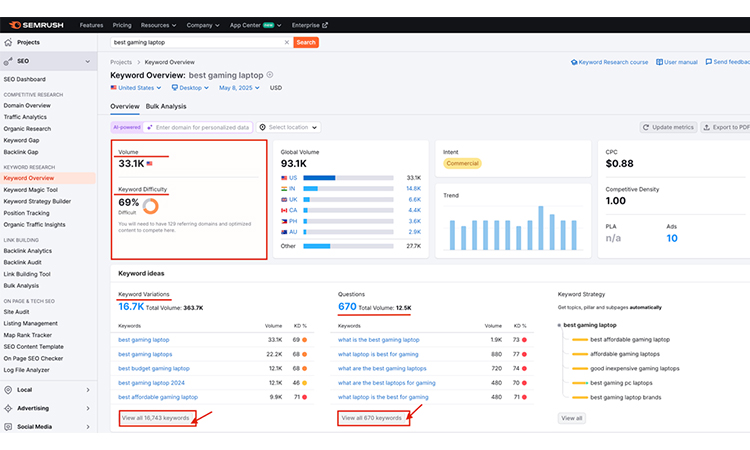Open Position Tracking in sidebar
750x450 pixels.
point(26,213)
